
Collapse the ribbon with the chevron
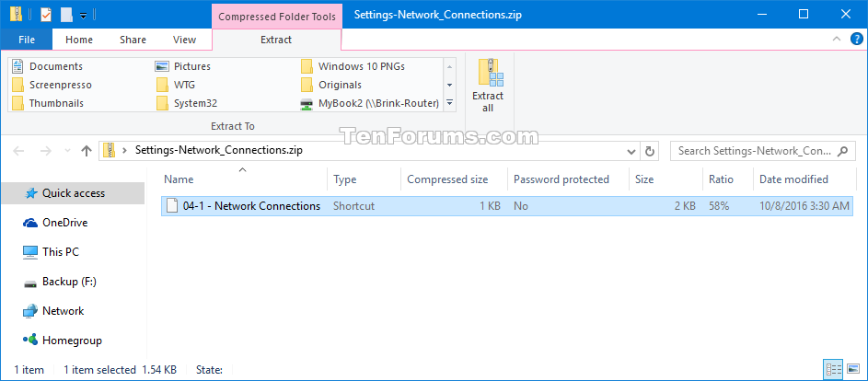837,39
